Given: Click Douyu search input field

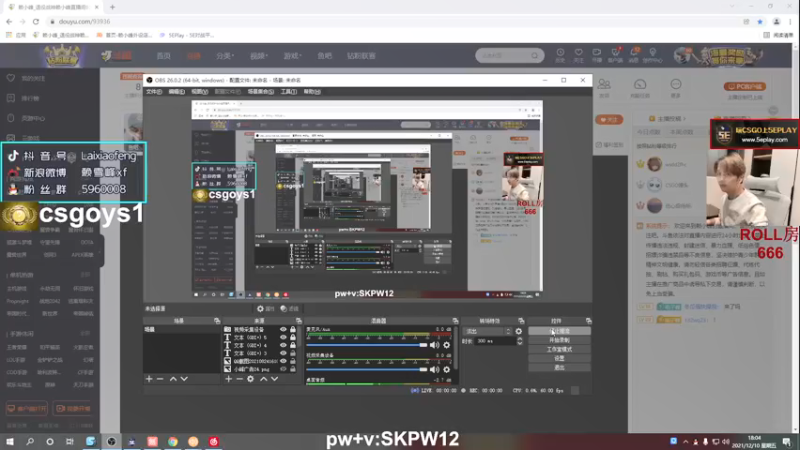Looking at the screenshot, I should coord(504,56).
